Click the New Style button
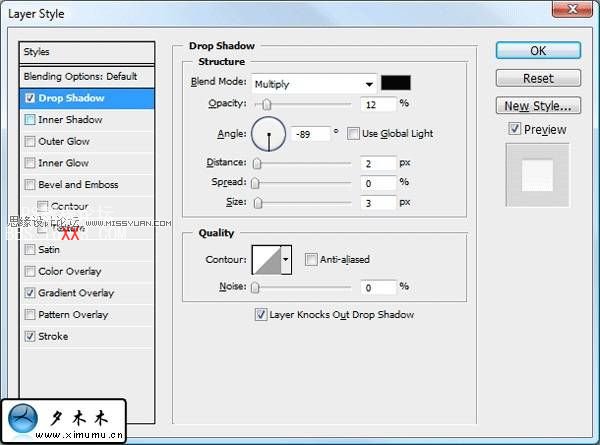The image size is (600, 445). pos(537,106)
